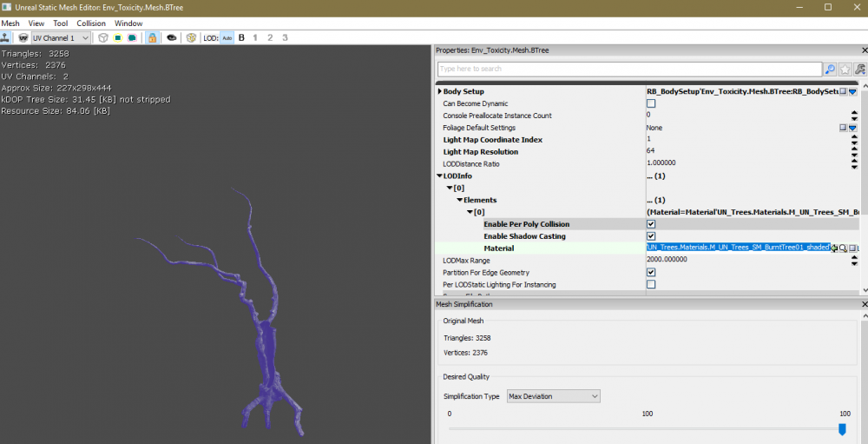This screenshot has width=868, height=444.
Task: Click LODMax Range value 2000.000000
Action: click(x=667, y=260)
